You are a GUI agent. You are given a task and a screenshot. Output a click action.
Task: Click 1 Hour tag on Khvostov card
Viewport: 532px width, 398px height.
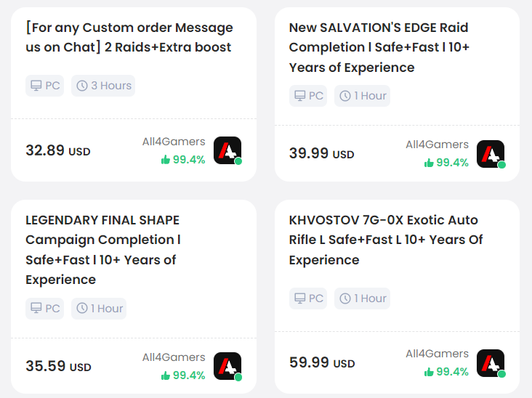(363, 298)
